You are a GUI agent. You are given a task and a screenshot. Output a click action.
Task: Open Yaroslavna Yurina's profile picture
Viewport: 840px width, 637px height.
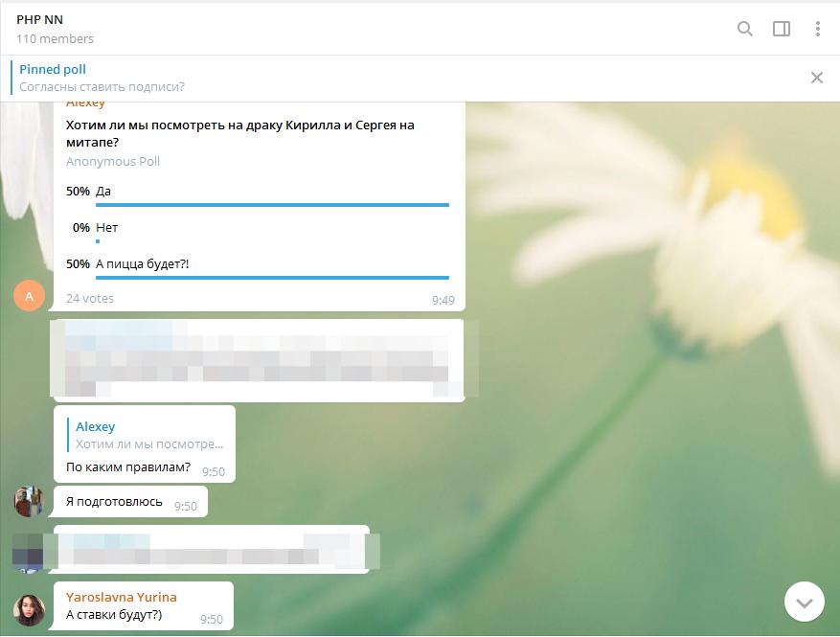(x=29, y=605)
